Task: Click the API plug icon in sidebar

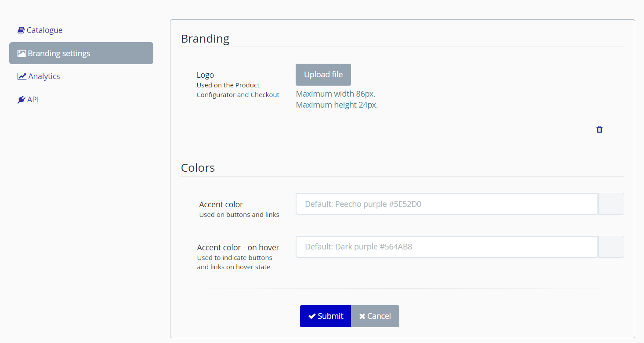Action: [21, 99]
